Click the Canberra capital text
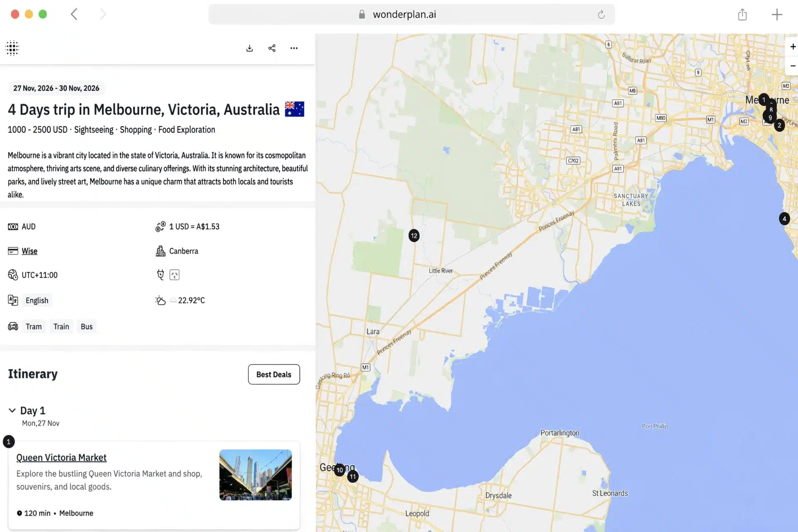Screen dimensions: 798x532 click(x=184, y=251)
